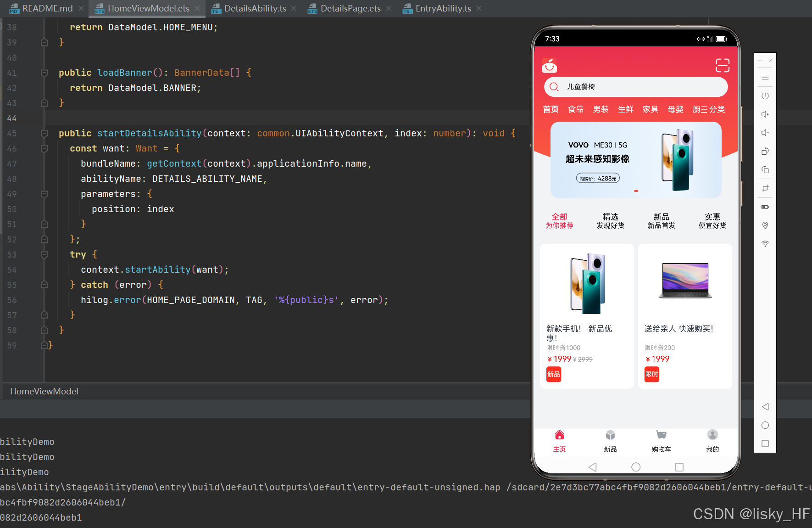Open emulator battery settings icon
This screenshot has width=812, height=528.
[x=765, y=207]
